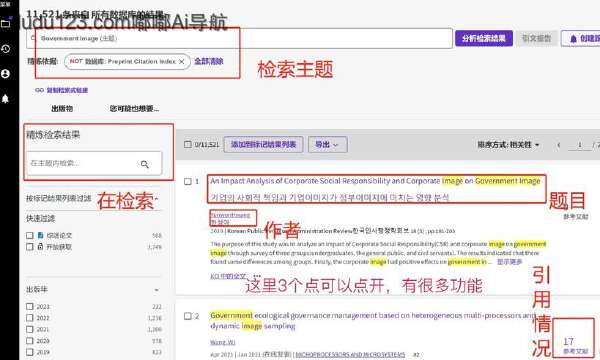Remove the Preprint Citation Index filter
This screenshot has height=360, width=600.
coord(182,61)
